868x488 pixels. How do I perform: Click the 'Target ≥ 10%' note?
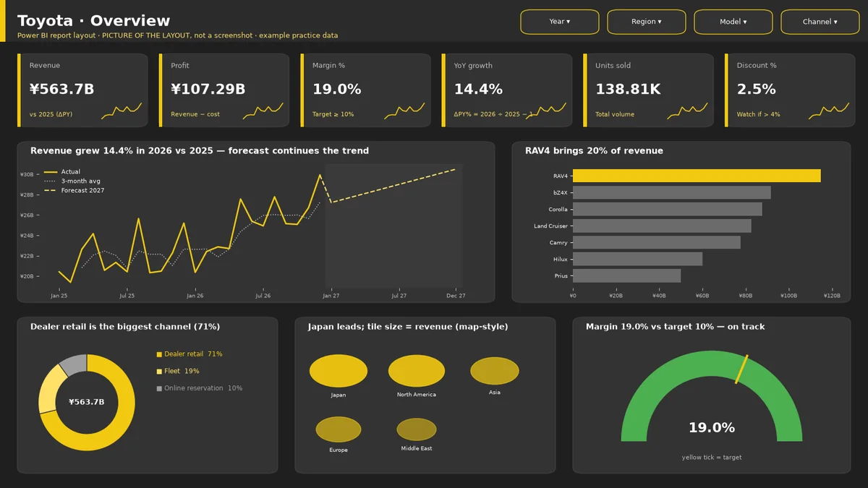tap(333, 114)
